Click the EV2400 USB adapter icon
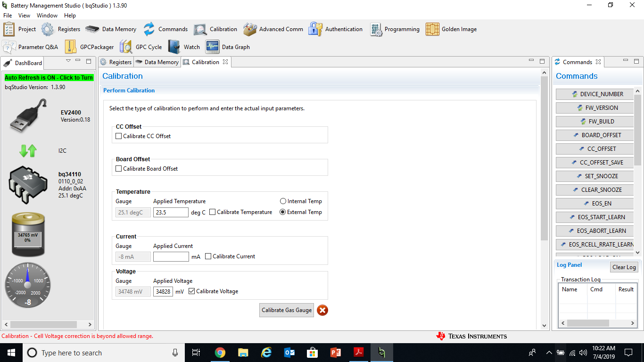Screen dimensions: 644x362 click(x=28, y=116)
